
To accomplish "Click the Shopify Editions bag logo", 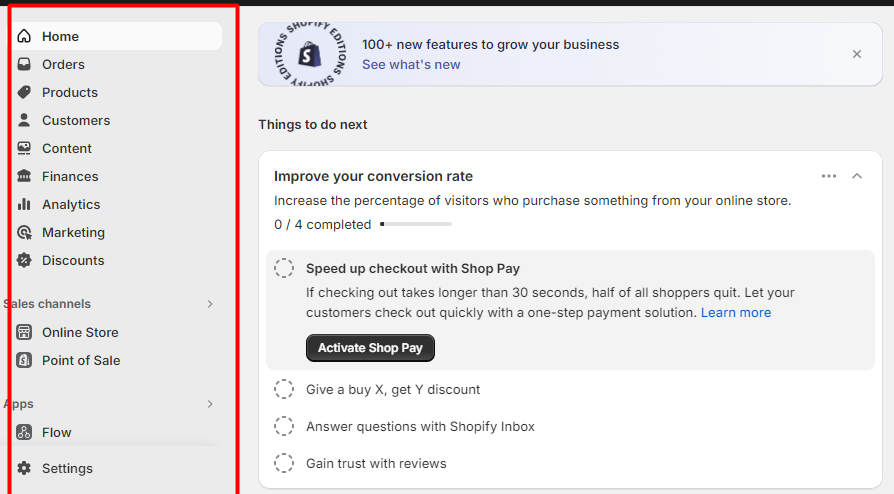I will (310, 55).
